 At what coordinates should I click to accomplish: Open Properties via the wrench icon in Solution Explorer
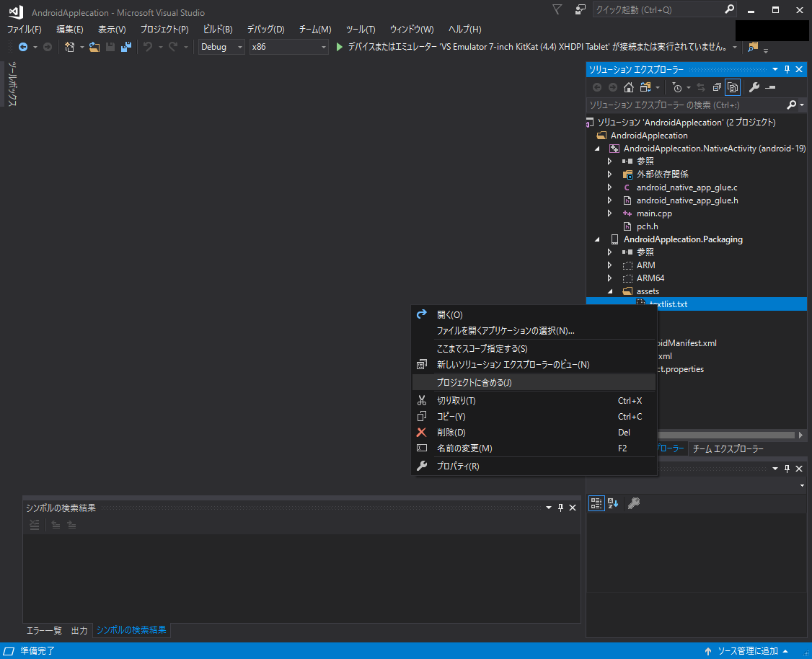tap(754, 87)
